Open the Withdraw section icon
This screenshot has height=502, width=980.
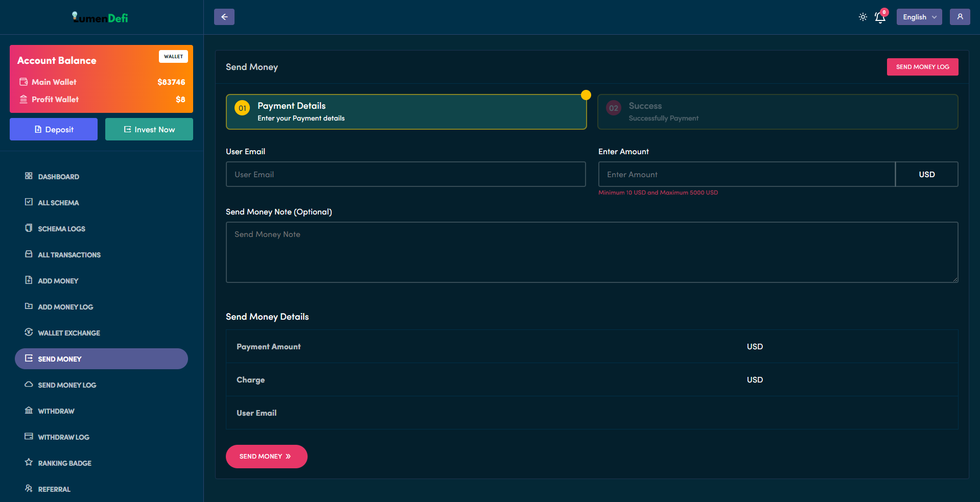click(29, 411)
